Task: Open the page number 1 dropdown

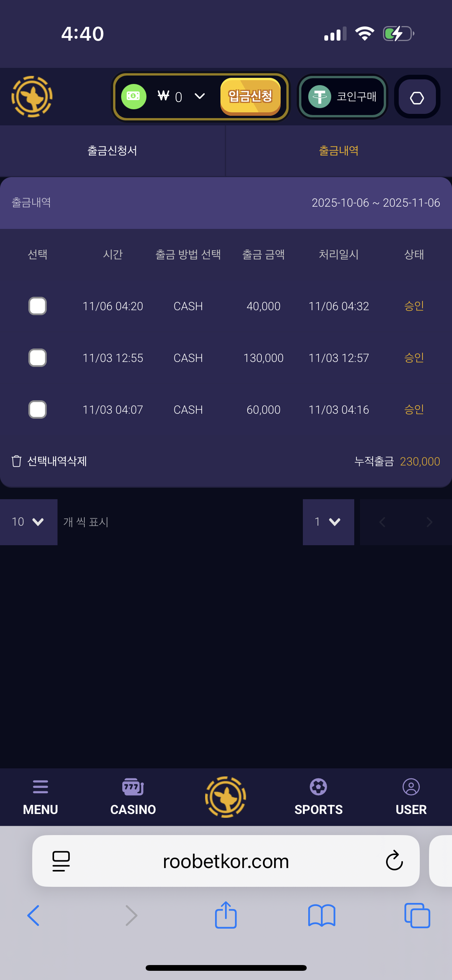Action: pos(328,522)
